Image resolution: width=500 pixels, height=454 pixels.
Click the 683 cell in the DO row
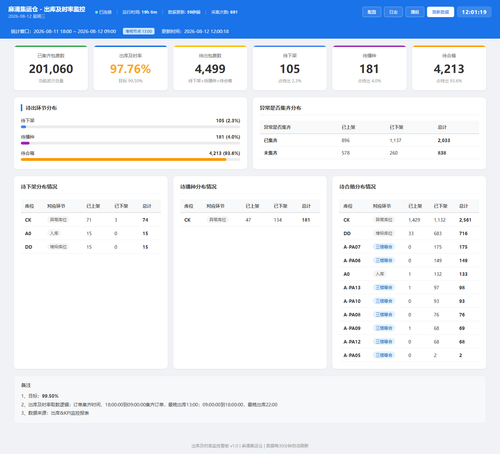[x=438, y=234]
